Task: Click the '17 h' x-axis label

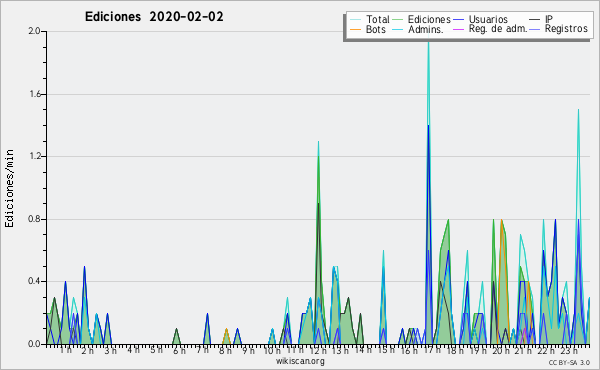Action: [432, 350]
